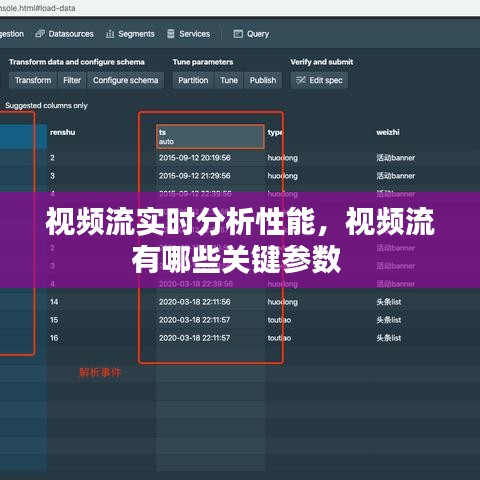Switch to the Segments view
The image size is (480, 480).
130,34
